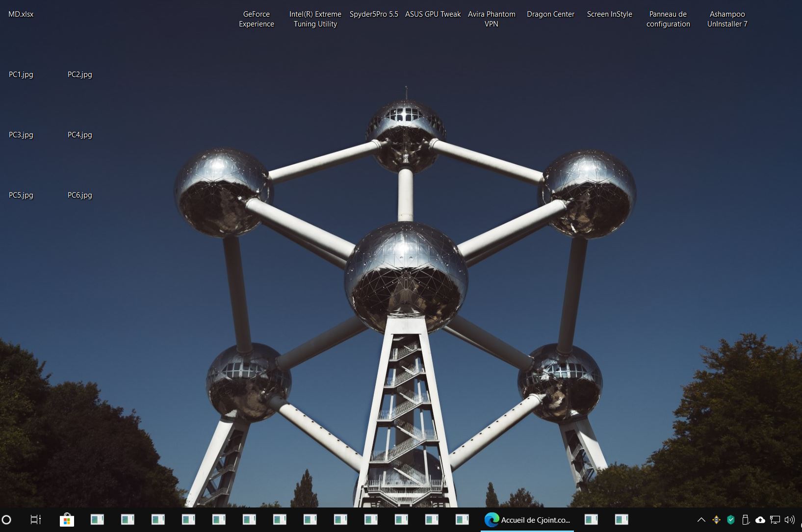Screen dimensions: 802x532
Task: Select the GeForce Experience shortcut
Action: click(257, 19)
